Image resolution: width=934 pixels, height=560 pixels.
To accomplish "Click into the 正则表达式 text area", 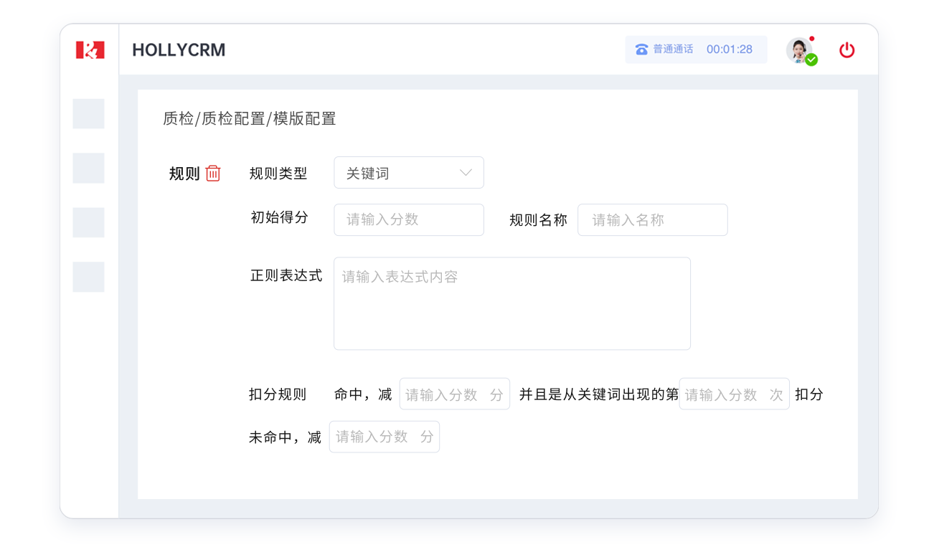I will pos(511,304).
